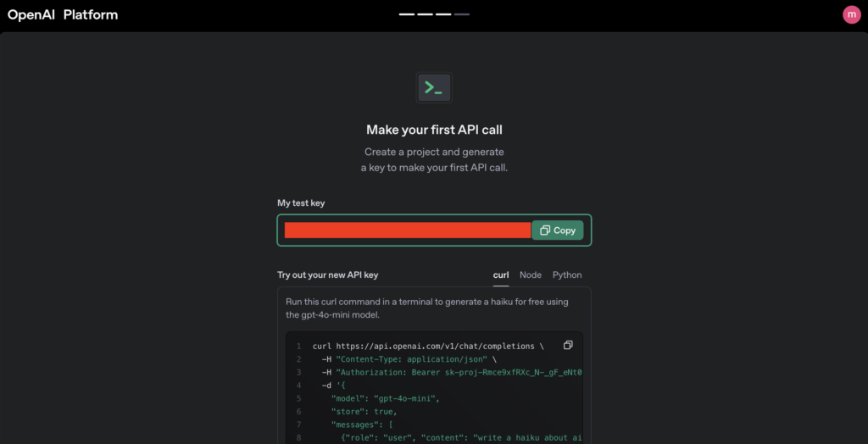Click inside the redacted API key field
868x444 pixels.
[408, 230]
